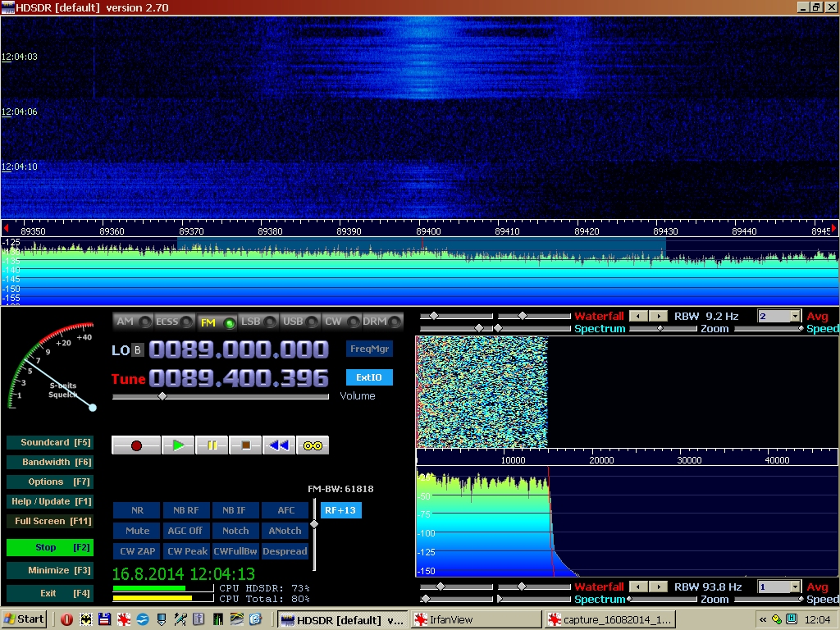Image resolution: width=840 pixels, height=630 pixels.
Task: Launch IrfanView from quick launch icon
Action: click(x=124, y=620)
